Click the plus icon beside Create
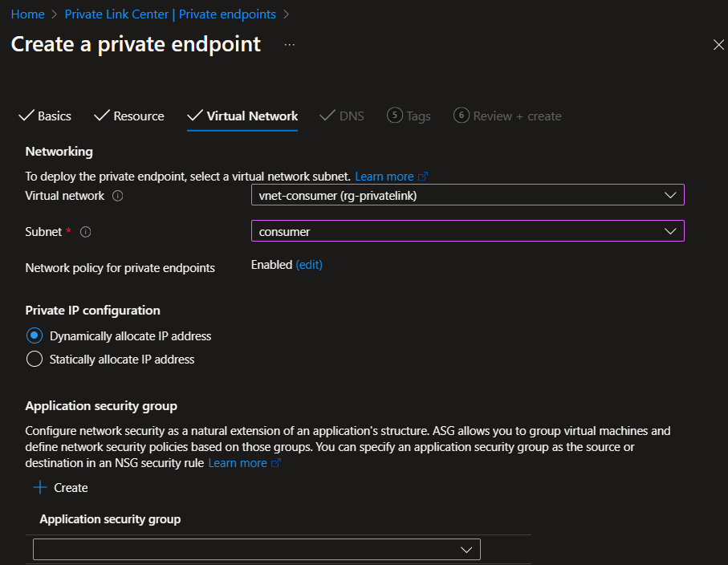 [39, 487]
